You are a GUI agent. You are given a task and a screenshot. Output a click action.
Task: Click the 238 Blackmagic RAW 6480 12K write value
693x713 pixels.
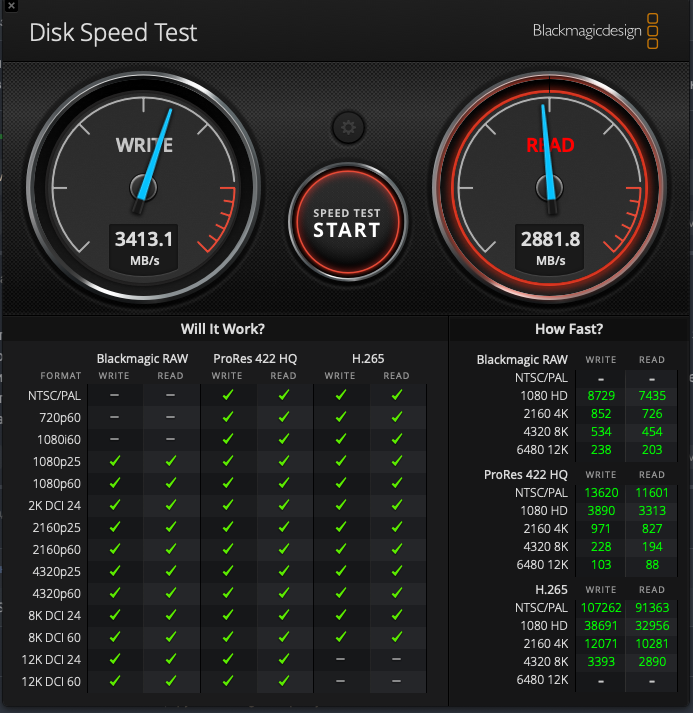pos(601,450)
